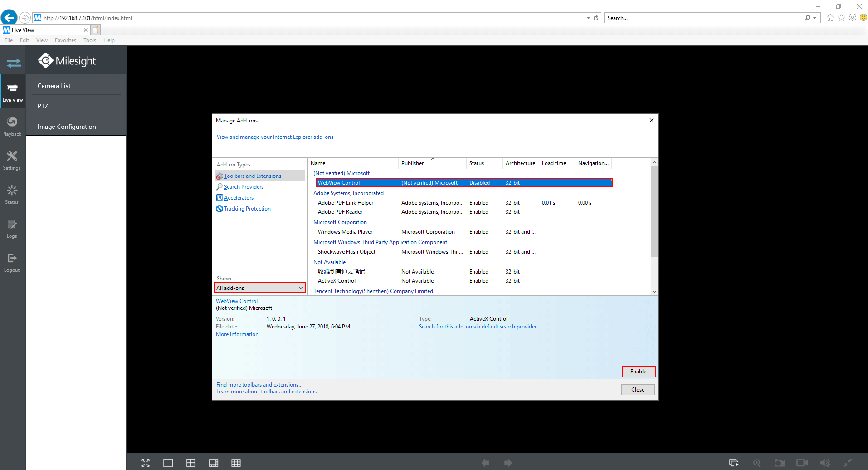Expand the search provider dropdown arrow
868x470 pixels.
coord(815,18)
